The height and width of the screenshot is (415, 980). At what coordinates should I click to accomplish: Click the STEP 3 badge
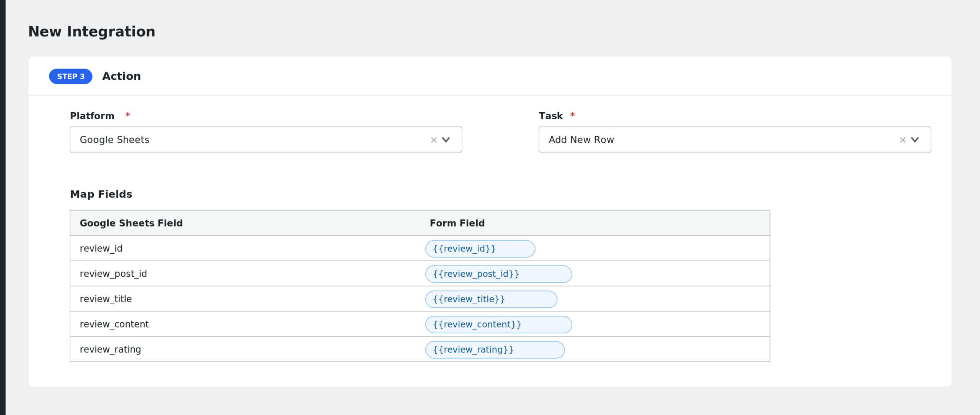tap(71, 77)
